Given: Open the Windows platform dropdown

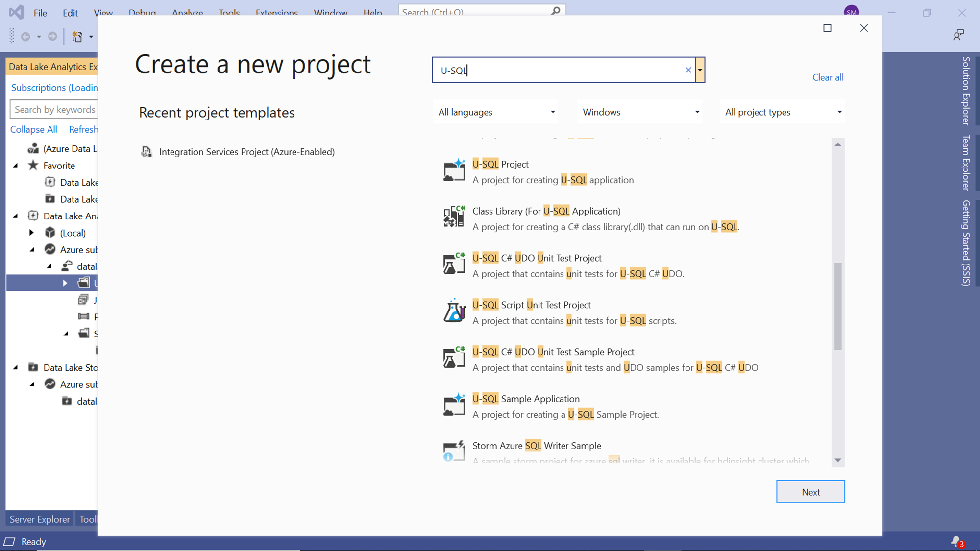Looking at the screenshot, I should [x=640, y=112].
